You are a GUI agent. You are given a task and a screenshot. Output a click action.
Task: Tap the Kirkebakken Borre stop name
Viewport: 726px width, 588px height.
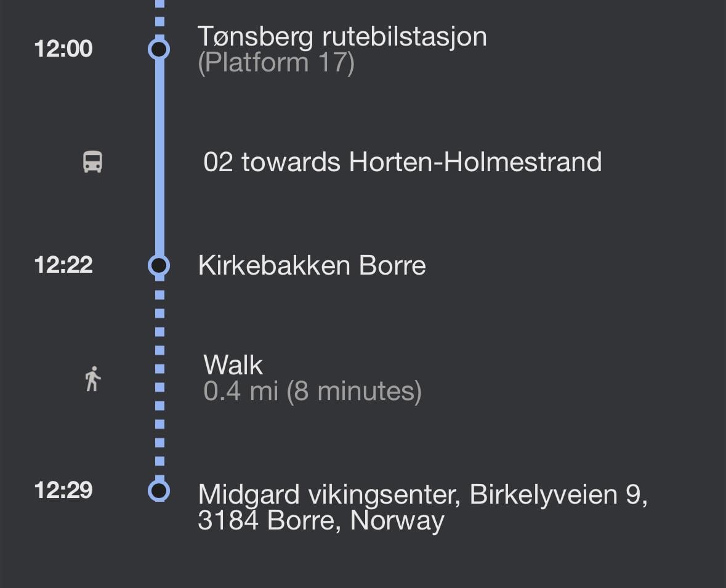tap(312, 265)
